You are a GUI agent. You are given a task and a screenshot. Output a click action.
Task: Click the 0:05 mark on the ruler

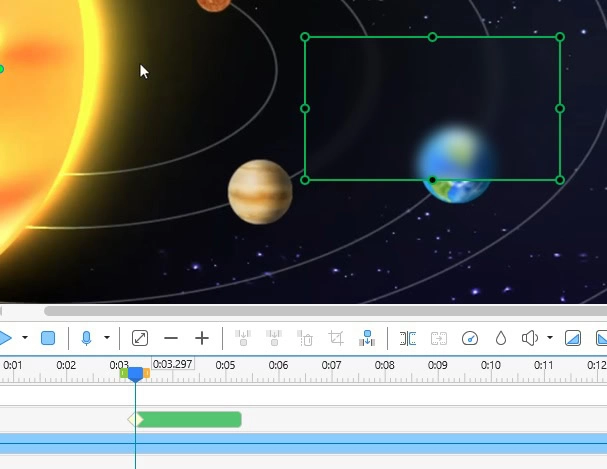[225, 365]
